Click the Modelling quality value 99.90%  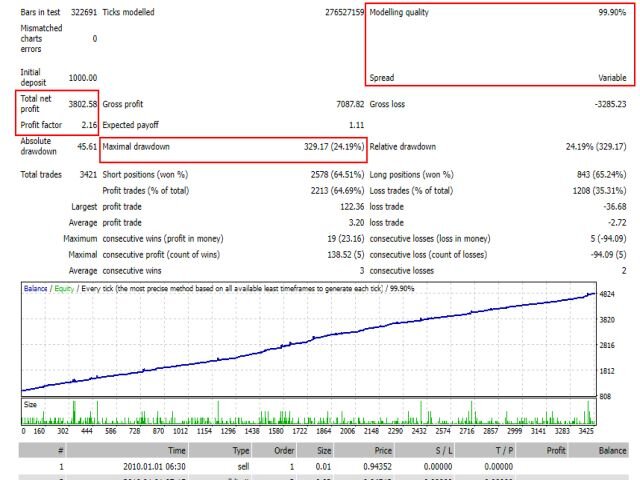point(612,12)
